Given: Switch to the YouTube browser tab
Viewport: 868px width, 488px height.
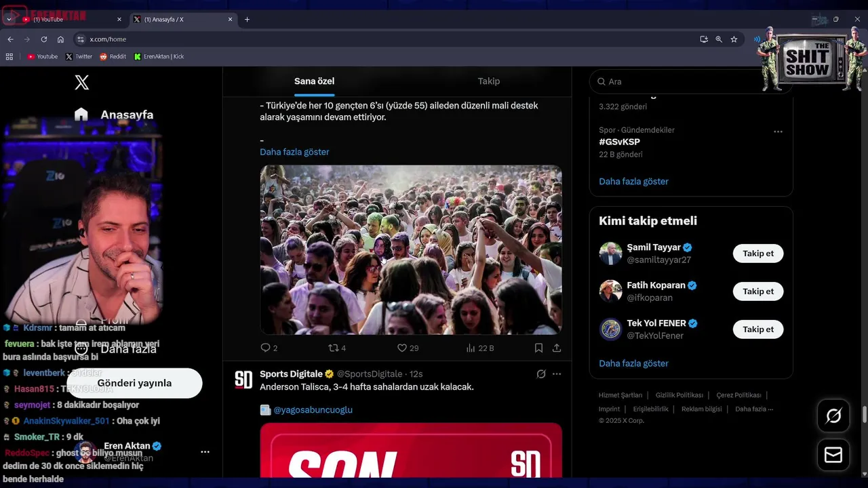Looking at the screenshot, I should click(71, 20).
